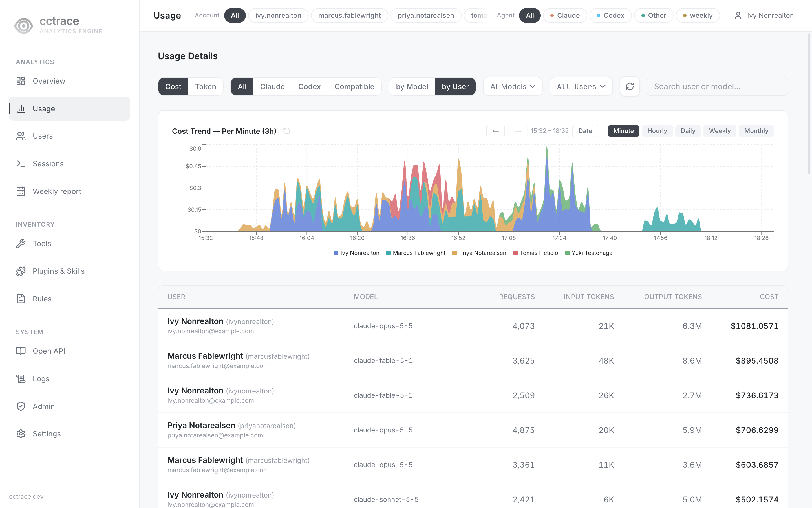Switch chart to Daily granularity
The height and width of the screenshot is (508, 812).
(687, 131)
